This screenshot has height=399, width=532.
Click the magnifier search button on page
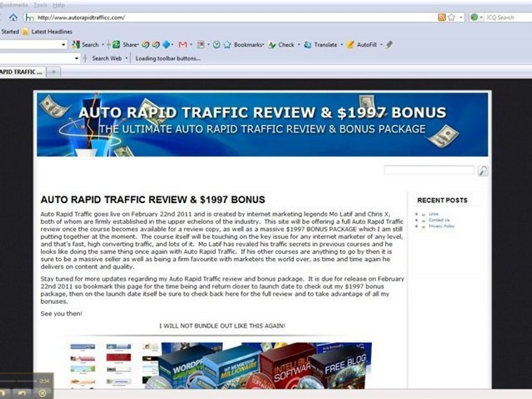(x=483, y=170)
